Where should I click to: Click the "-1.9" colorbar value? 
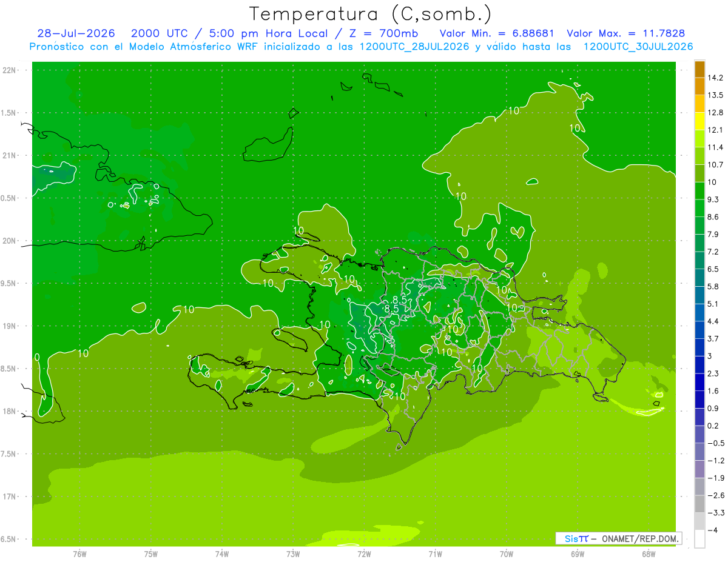715,478
